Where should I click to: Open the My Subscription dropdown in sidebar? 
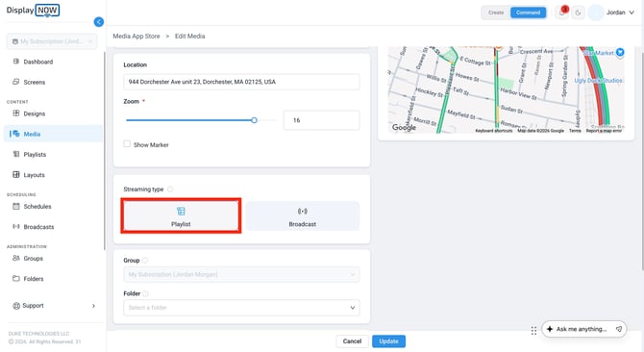(52, 41)
